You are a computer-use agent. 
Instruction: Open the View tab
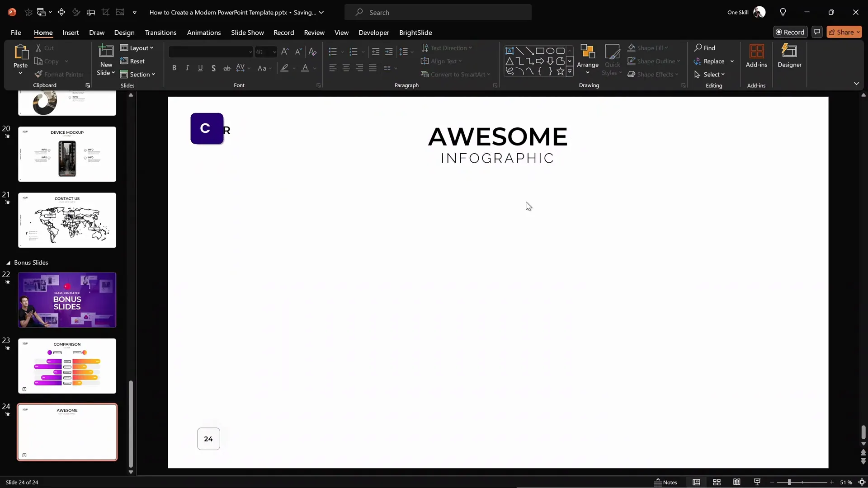(x=341, y=33)
